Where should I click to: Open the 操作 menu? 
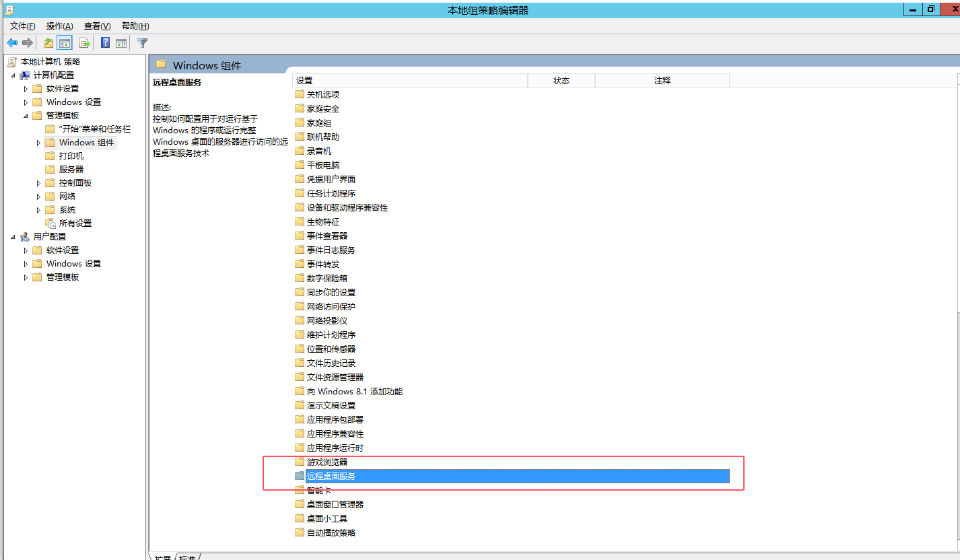coord(59,26)
